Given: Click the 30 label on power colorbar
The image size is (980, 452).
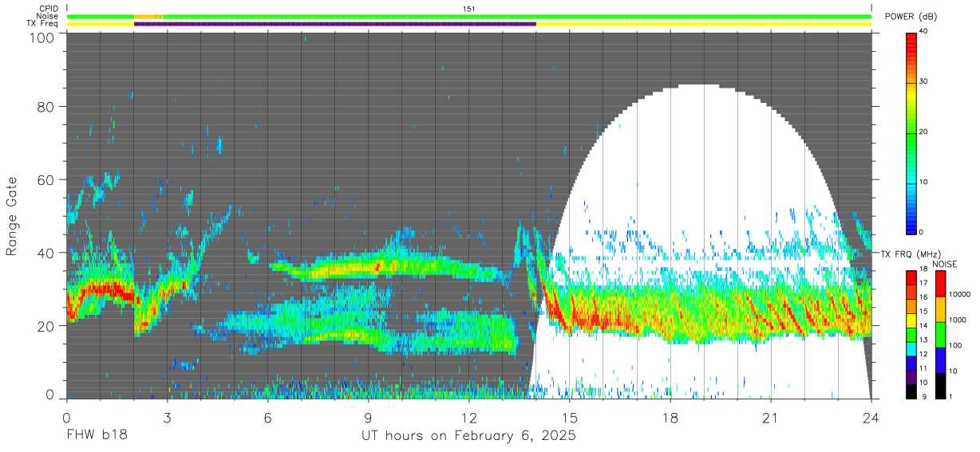Looking at the screenshot, I should (x=924, y=81).
